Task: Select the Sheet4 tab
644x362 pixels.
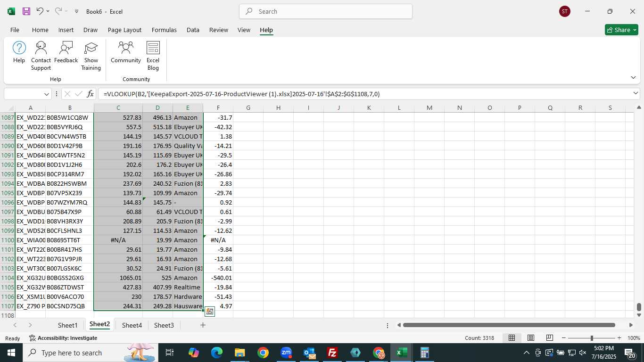Action: pyautogui.click(x=132, y=325)
